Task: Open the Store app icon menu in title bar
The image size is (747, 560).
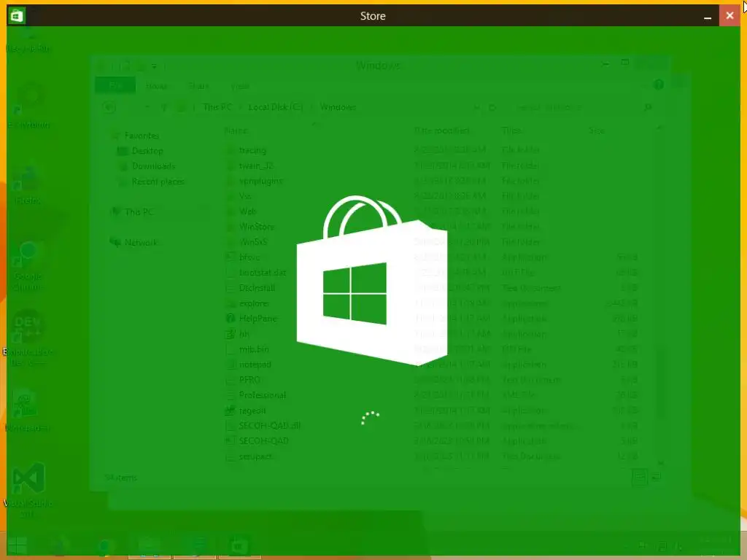Action: point(18,16)
